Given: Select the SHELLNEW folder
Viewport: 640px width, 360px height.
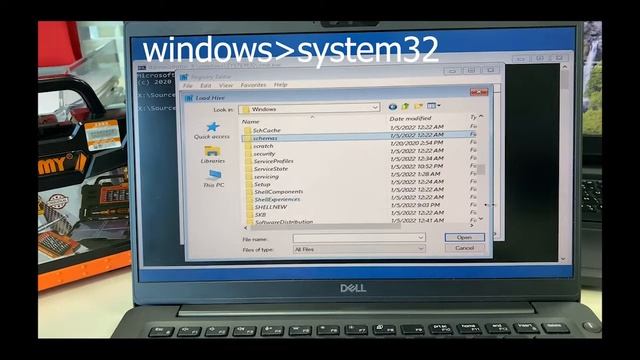Looking at the screenshot, I should tap(271, 207).
